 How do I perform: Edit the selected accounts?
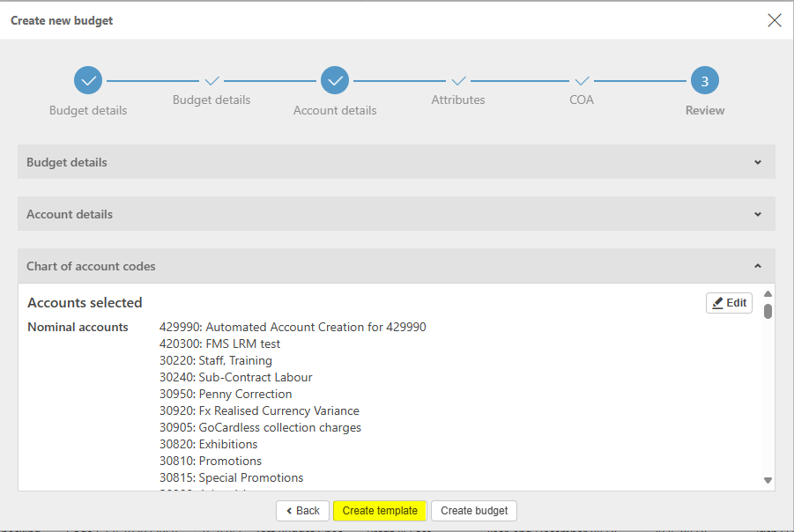click(729, 303)
